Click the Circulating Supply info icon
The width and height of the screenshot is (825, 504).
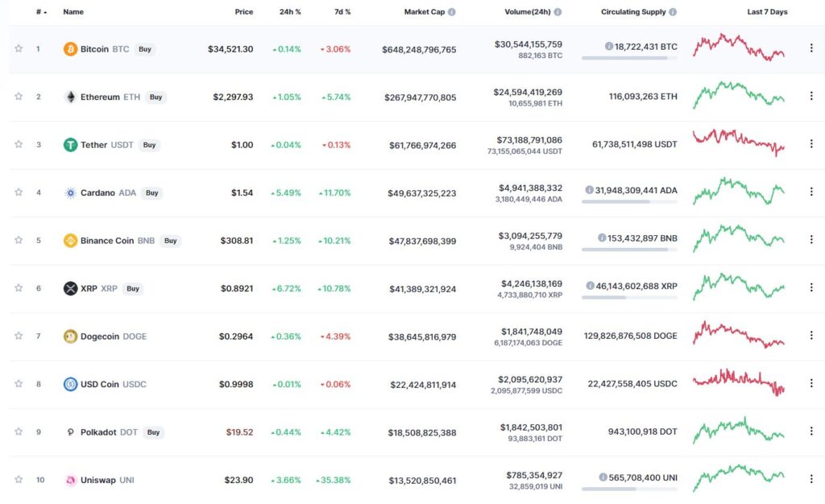pos(673,11)
